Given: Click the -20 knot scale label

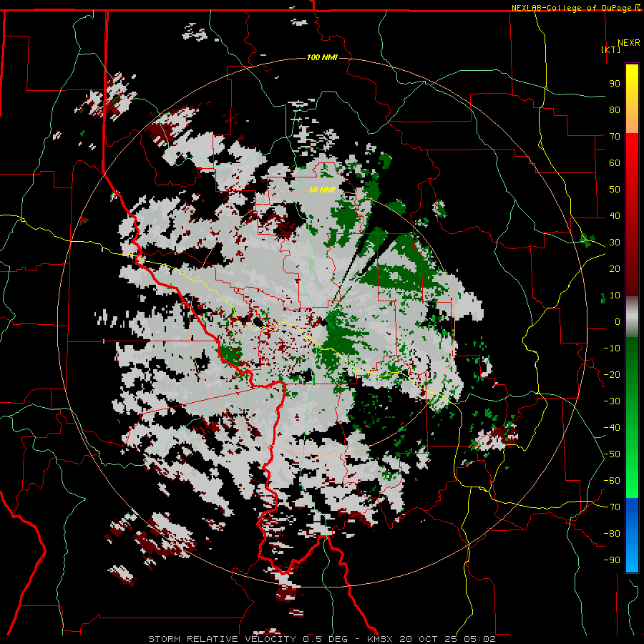Looking at the screenshot, I should pyautogui.click(x=612, y=374).
